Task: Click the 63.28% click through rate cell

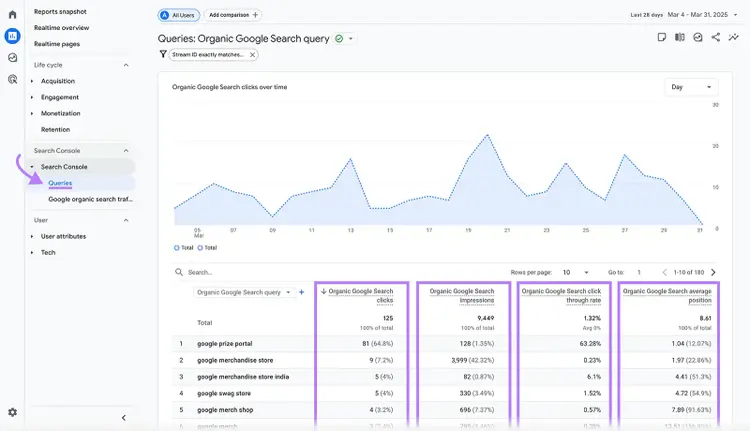Action: point(590,343)
